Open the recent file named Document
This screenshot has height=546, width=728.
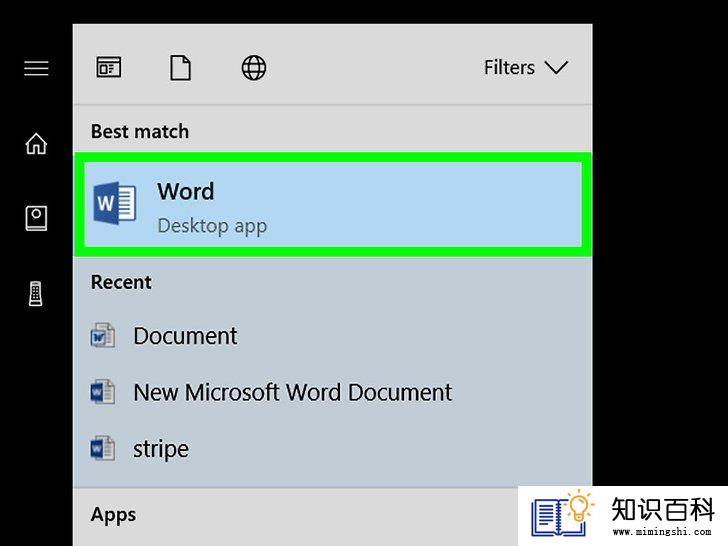pyautogui.click(x=332, y=336)
